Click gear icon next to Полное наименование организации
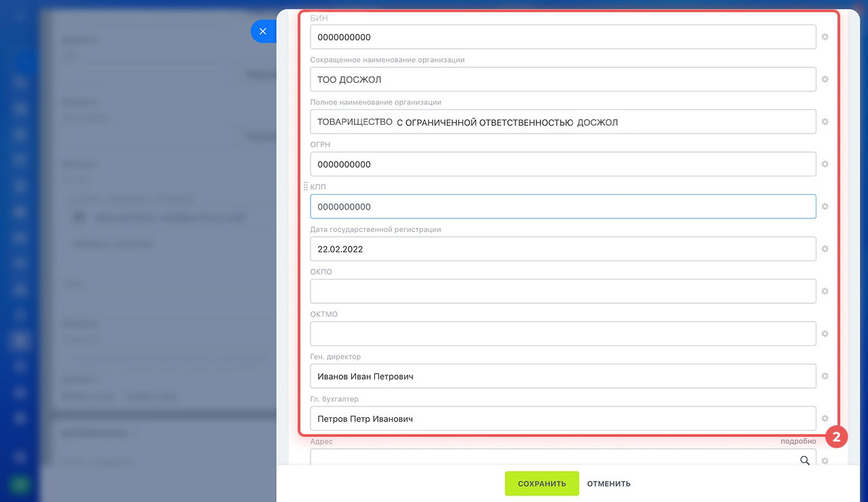The height and width of the screenshot is (502, 868). [x=825, y=122]
